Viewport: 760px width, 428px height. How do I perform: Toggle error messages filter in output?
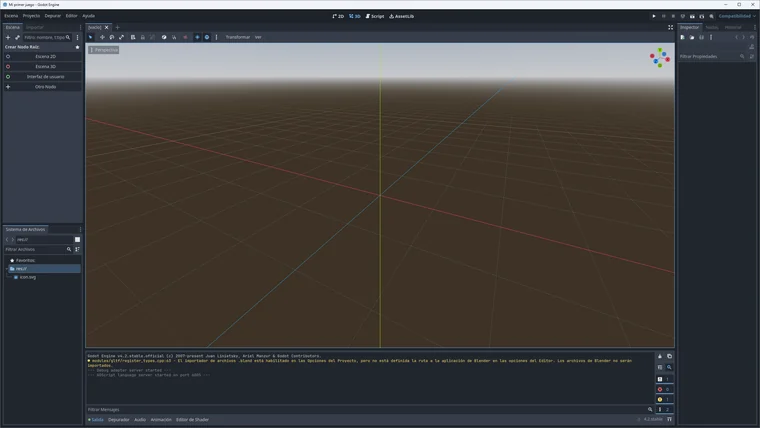point(664,389)
